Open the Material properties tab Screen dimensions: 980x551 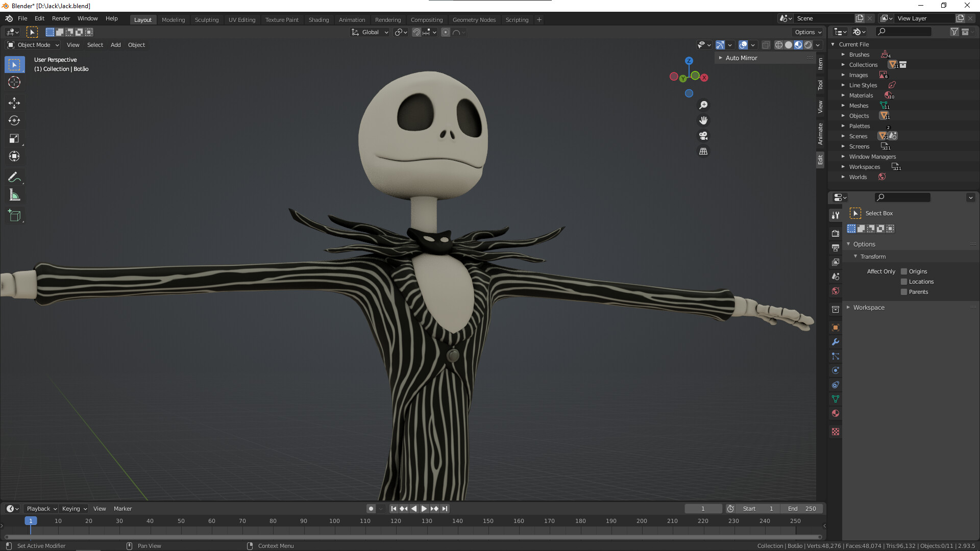(836, 413)
